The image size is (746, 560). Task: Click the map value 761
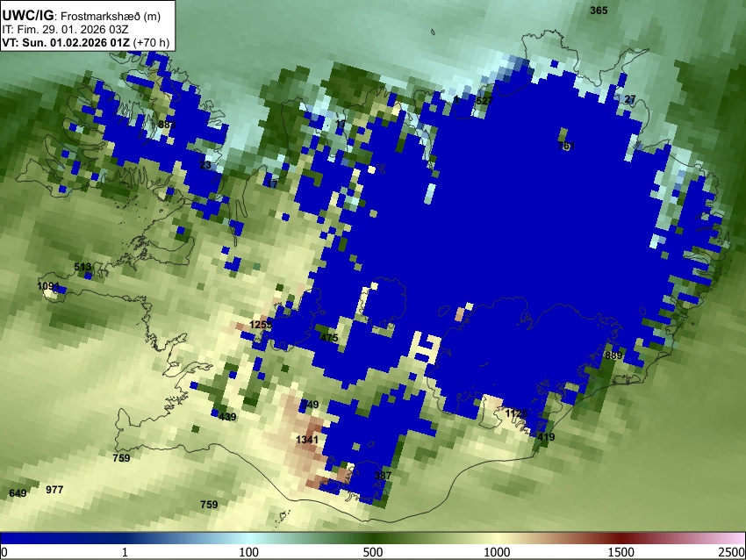[x=566, y=146]
